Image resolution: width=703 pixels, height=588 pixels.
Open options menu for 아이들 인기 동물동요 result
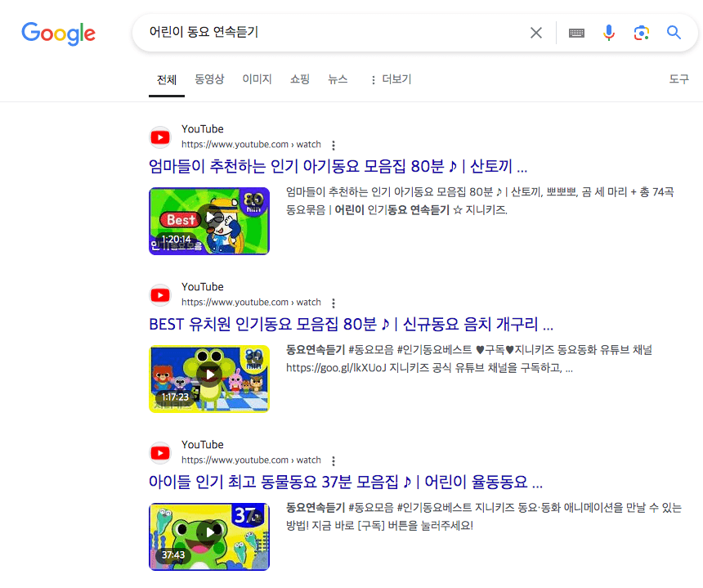point(334,460)
